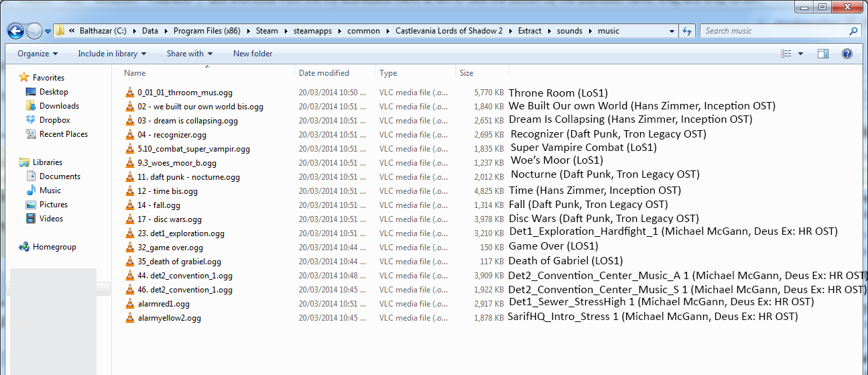Viewport: 868px width, 375px height.
Task: Open the Organize menu
Action: click(x=38, y=54)
